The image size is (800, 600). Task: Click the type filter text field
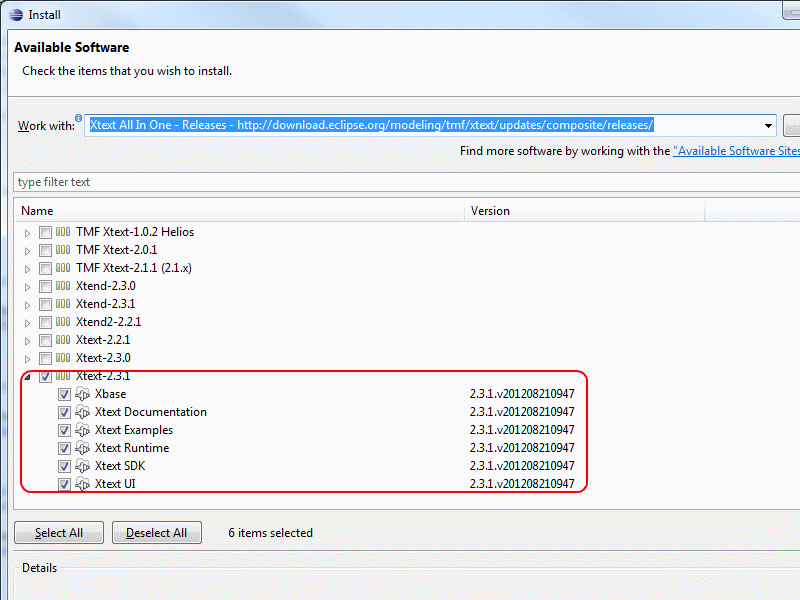[x=407, y=182]
